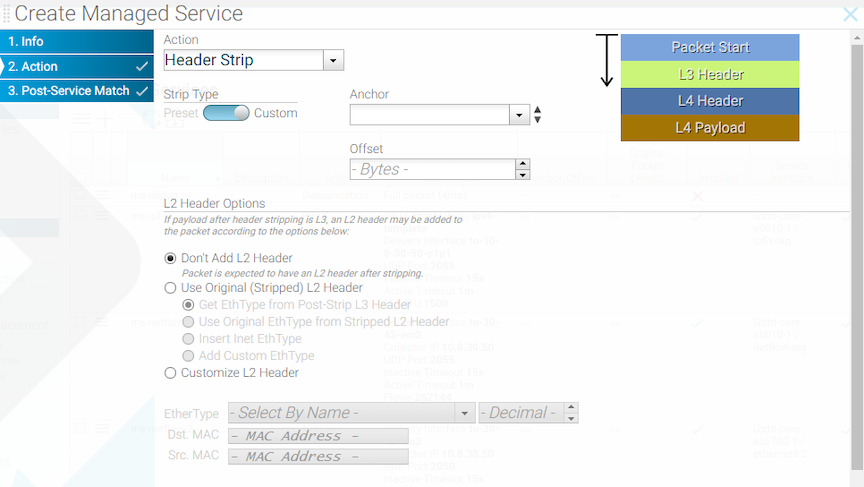The width and height of the screenshot is (864, 487).
Task: Click the scrollbar up arrow
Action: (x=857, y=38)
